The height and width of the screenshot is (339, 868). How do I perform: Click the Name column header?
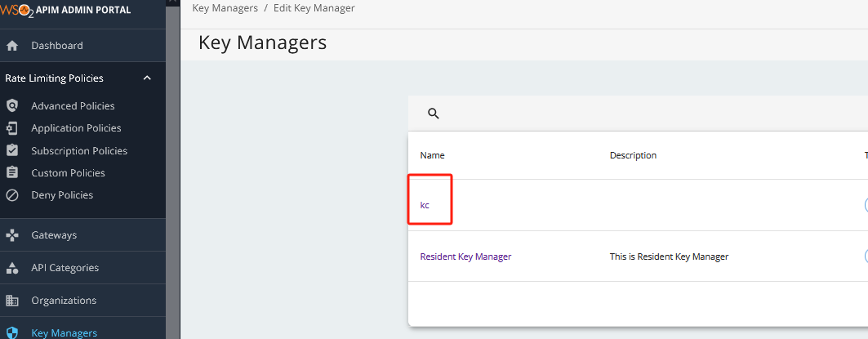point(432,155)
